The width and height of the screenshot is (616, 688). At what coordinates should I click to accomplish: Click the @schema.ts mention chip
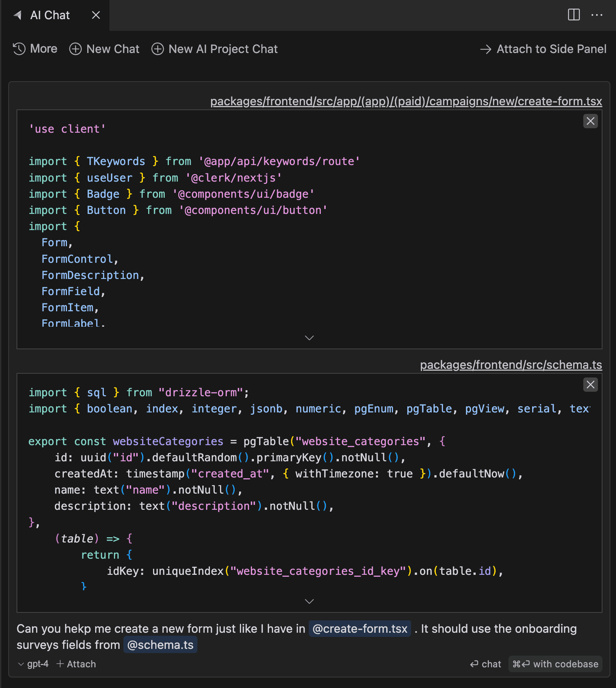[160, 645]
